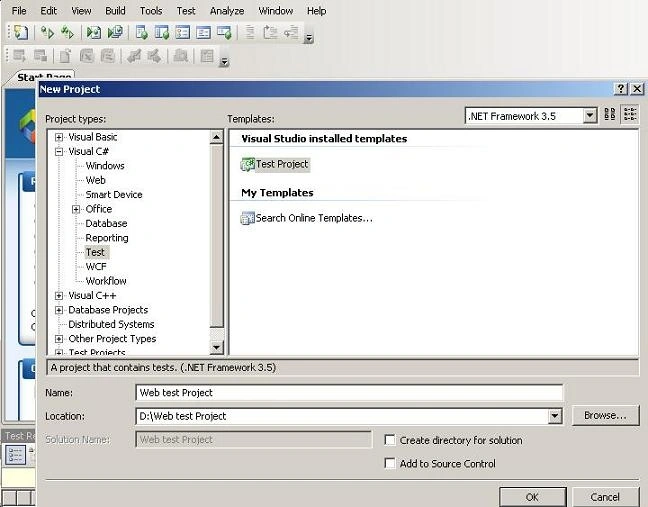648x507 pixels.
Task: Switch templates to small icons view
Action: pyautogui.click(x=630, y=114)
